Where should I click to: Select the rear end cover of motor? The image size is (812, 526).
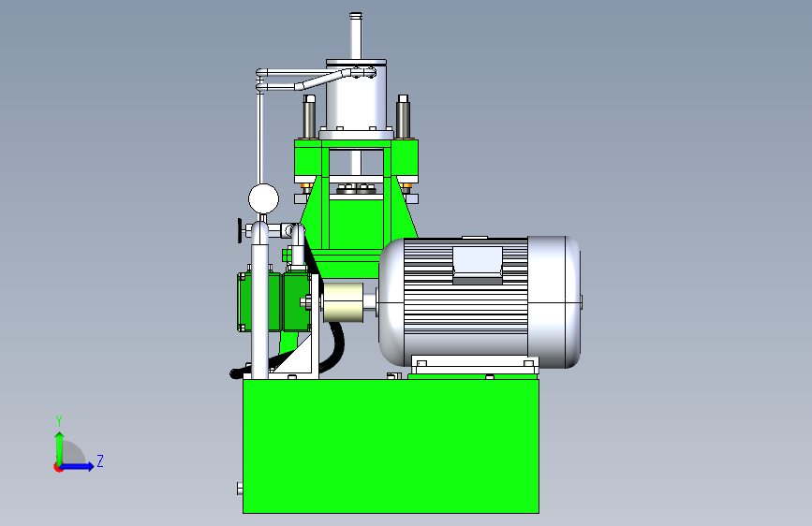[554, 301]
